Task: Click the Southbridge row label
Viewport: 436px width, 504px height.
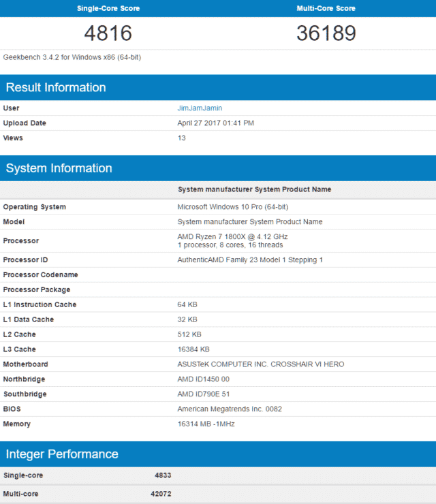Action: click(25, 394)
